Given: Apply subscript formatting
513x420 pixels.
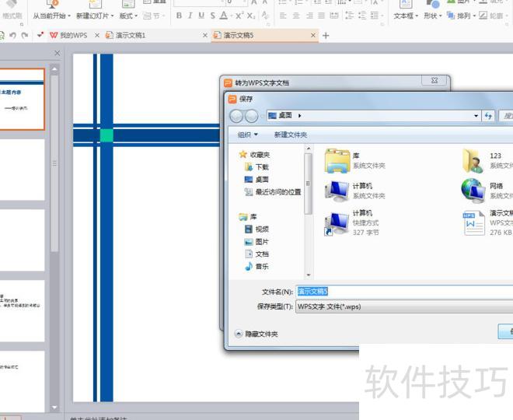Looking at the screenshot, I should pos(251,16).
